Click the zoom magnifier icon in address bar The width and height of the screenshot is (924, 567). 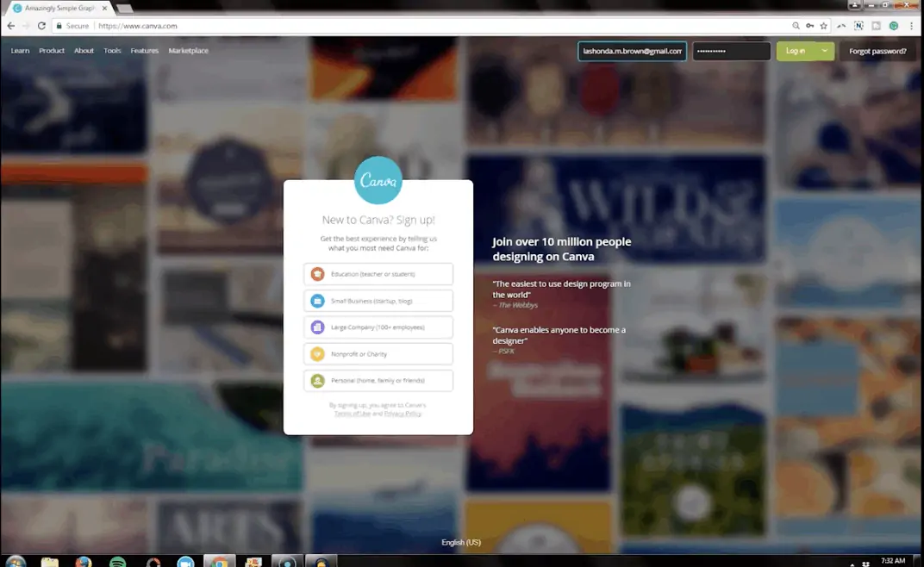[796, 26]
